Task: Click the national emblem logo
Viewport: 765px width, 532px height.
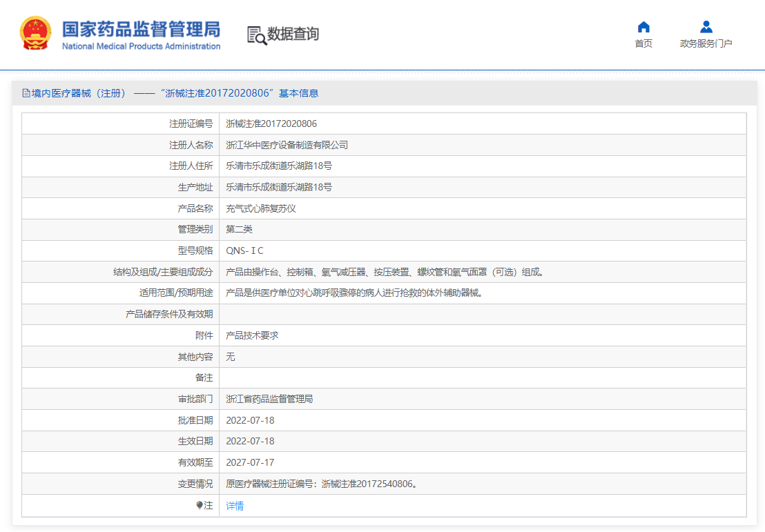Action: [x=36, y=33]
